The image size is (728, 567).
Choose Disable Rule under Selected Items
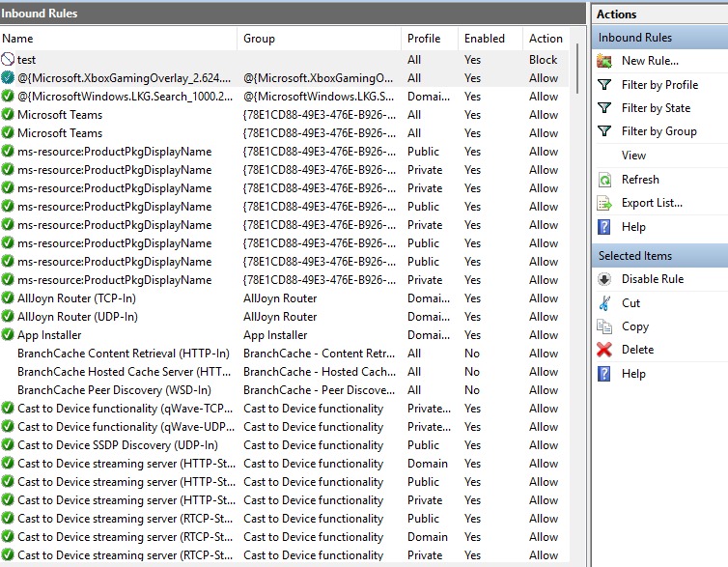[x=653, y=279]
